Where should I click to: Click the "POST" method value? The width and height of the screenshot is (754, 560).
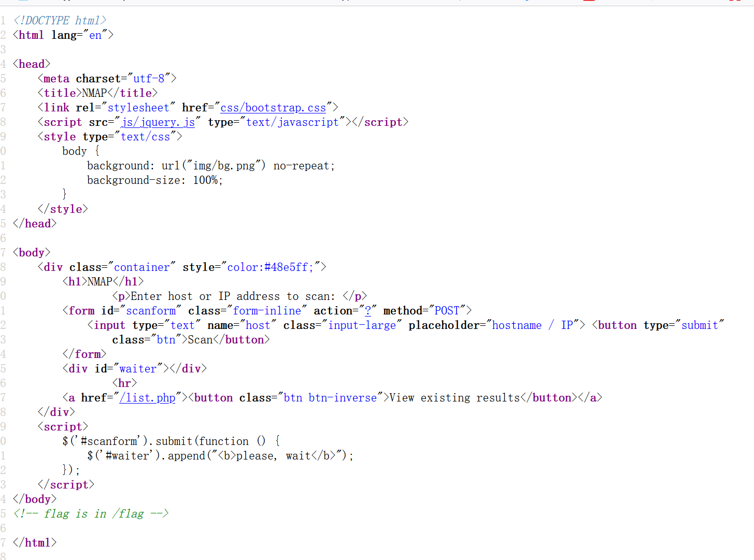[x=447, y=311]
